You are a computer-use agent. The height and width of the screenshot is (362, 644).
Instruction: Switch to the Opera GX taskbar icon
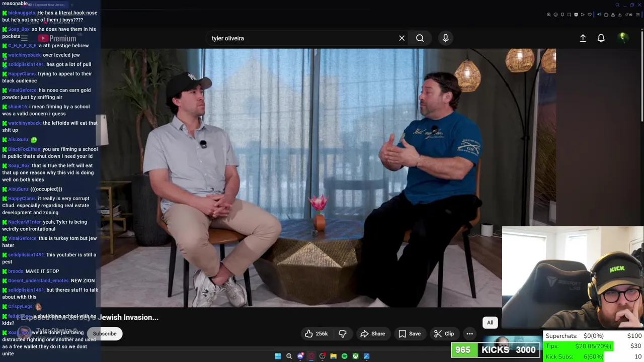311,356
